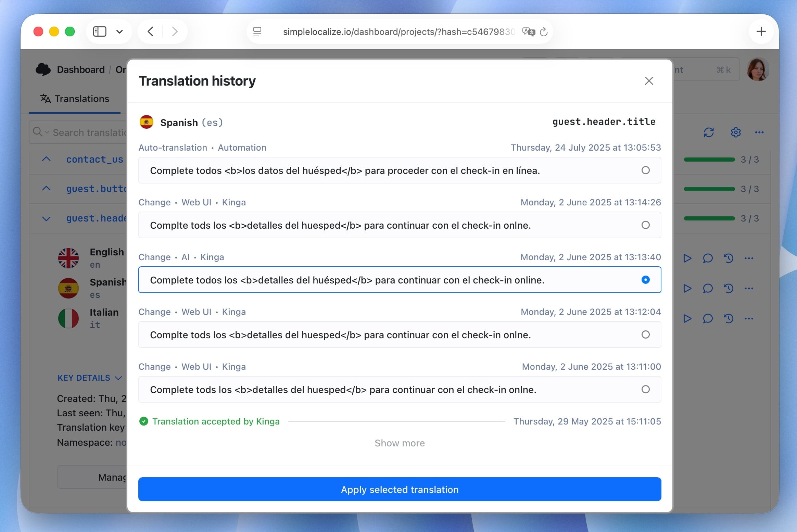Open project settings gear icon
The height and width of the screenshot is (532, 797).
(735, 132)
